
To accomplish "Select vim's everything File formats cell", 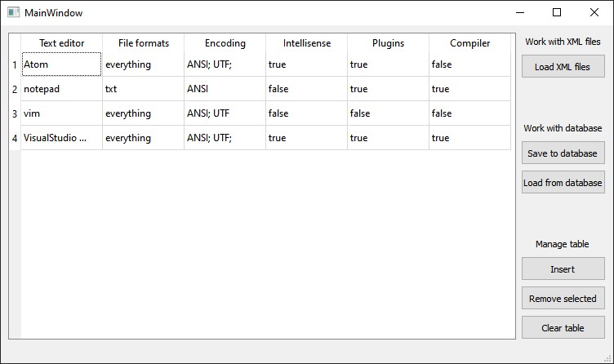I will coord(144,113).
